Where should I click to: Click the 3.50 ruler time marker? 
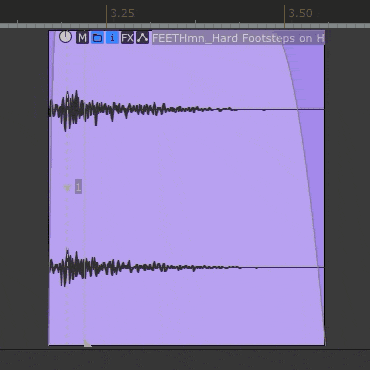pyautogui.click(x=300, y=13)
